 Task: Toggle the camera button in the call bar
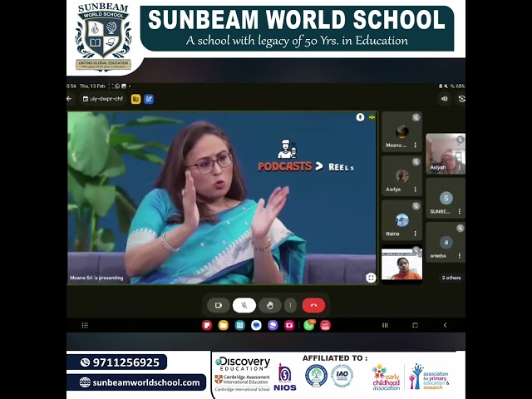point(218,305)
